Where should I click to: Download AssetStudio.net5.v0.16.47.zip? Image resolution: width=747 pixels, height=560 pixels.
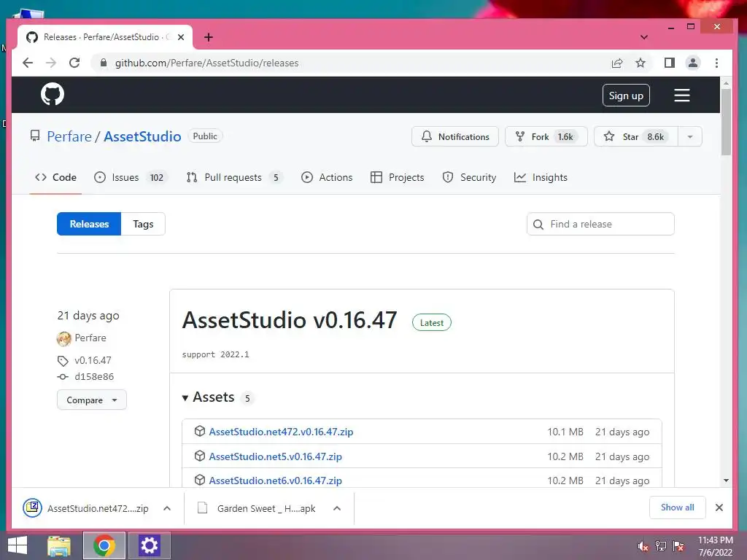pos(275,456)
